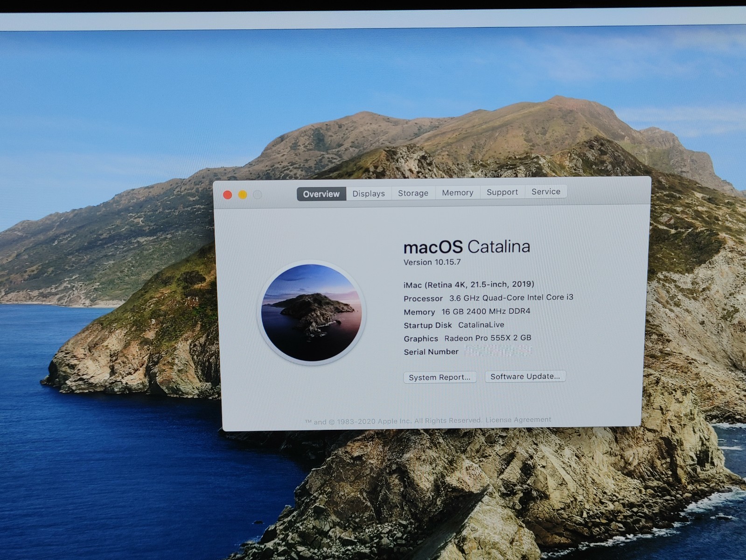This screenshot has height=560, width=746.
Task: Click the Radeon Pro 555X 2 GB value
Action: [x=488, y=338]
